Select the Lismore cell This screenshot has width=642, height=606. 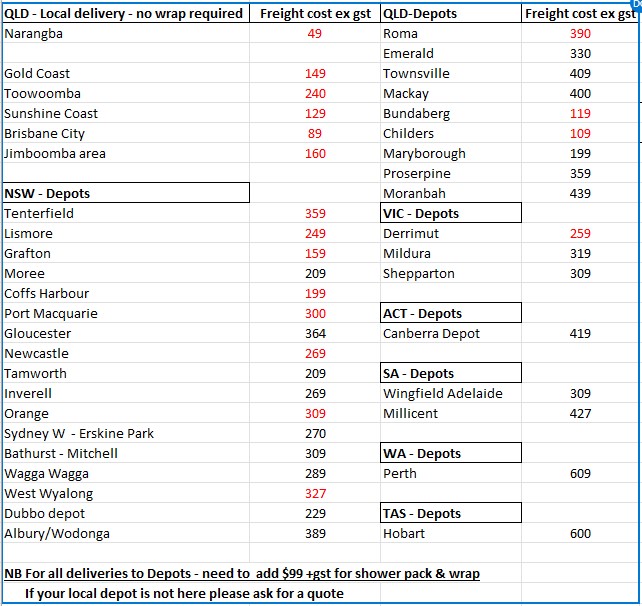[126, 233]
